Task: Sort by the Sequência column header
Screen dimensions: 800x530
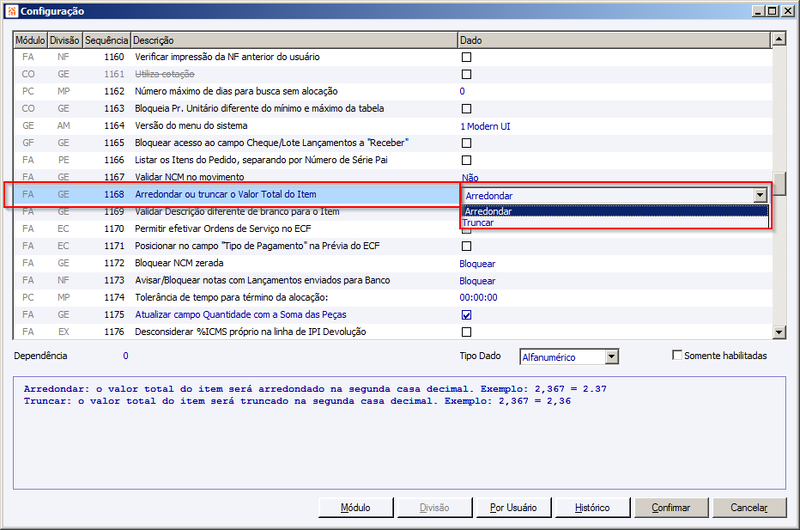Action: click(x=106, y=40)
